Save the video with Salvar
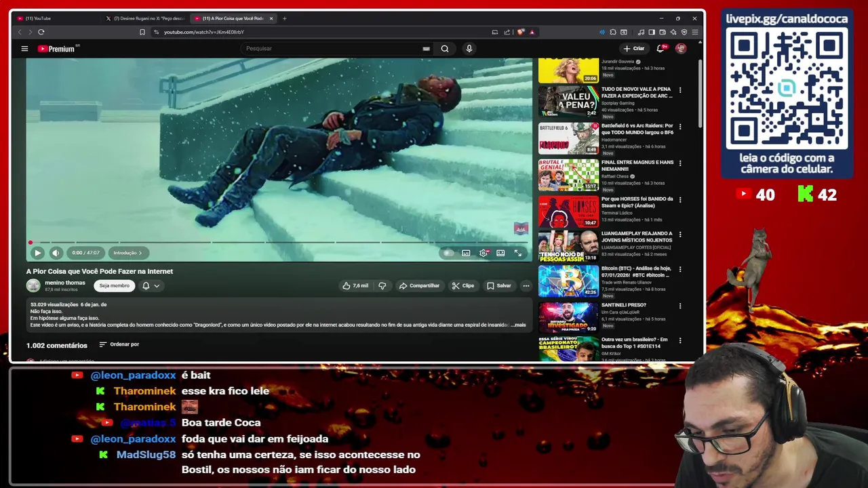The height and width of the screenshot is (488, 868). click(x=499, y=285)
